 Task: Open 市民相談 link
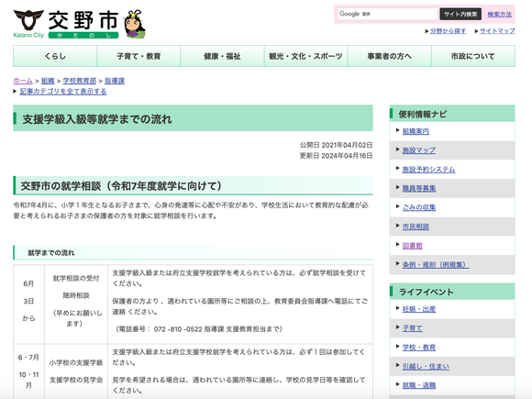click(x=416, y=227)
